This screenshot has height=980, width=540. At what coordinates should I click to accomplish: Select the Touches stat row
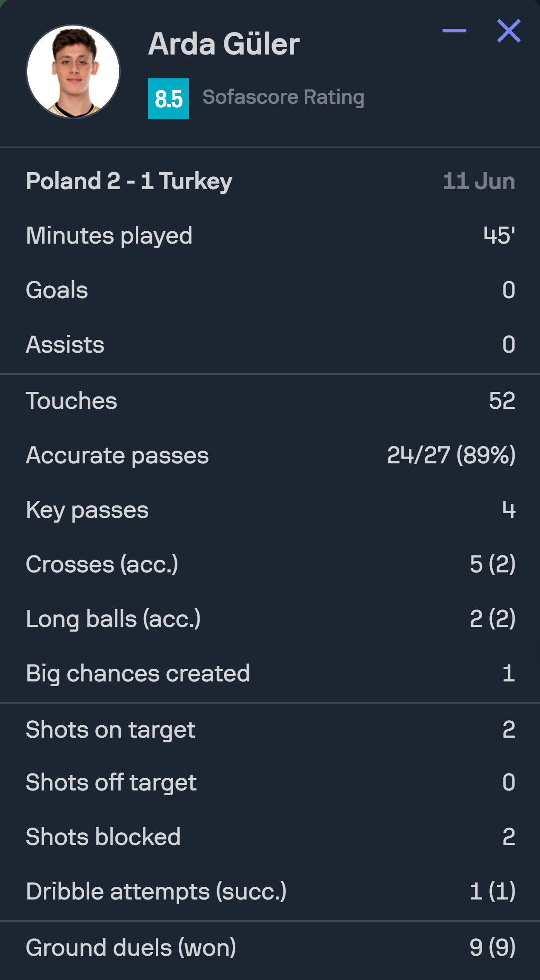pyautogui.click(x=270, y=401)
